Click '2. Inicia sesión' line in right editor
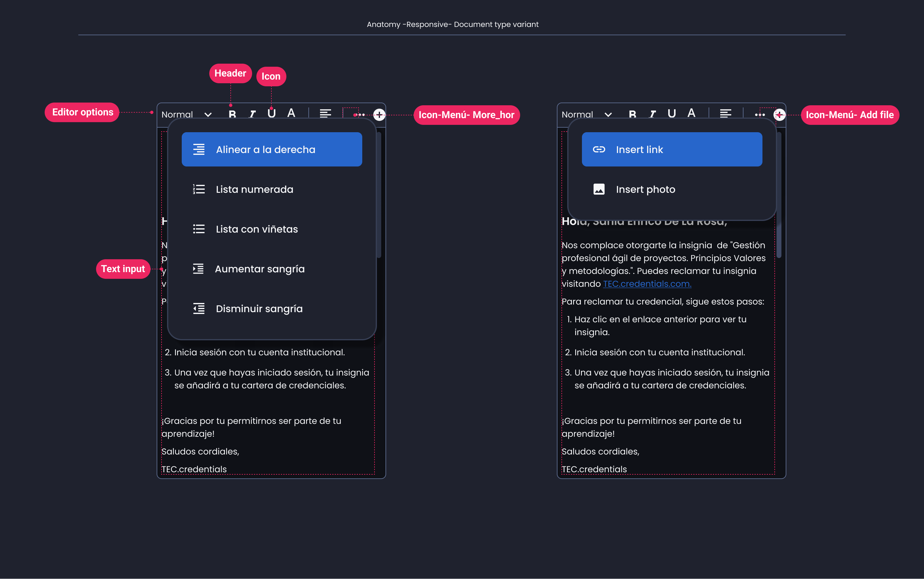Viewport: 924px width, 579px height. point(655,352)
